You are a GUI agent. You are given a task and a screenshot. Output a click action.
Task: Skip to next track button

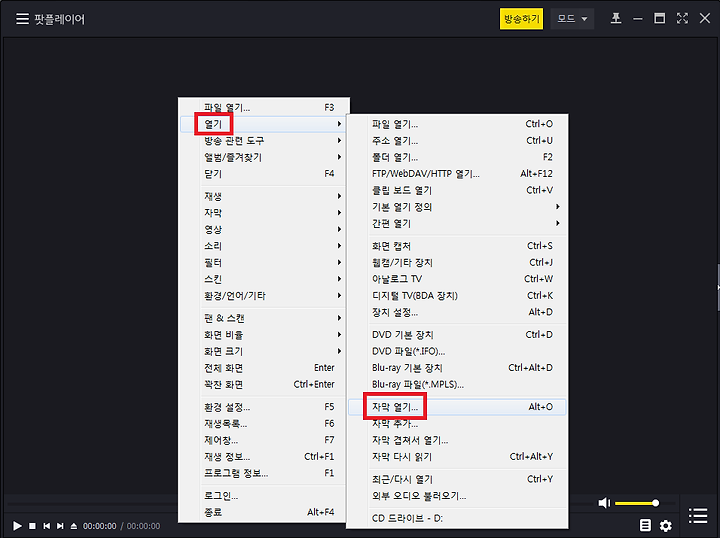60,526
